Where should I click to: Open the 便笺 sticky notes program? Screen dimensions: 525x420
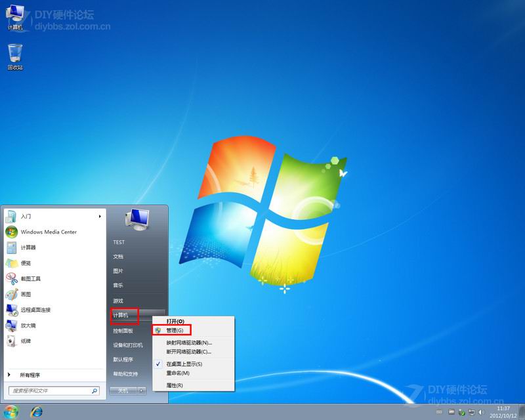(54, 263)
